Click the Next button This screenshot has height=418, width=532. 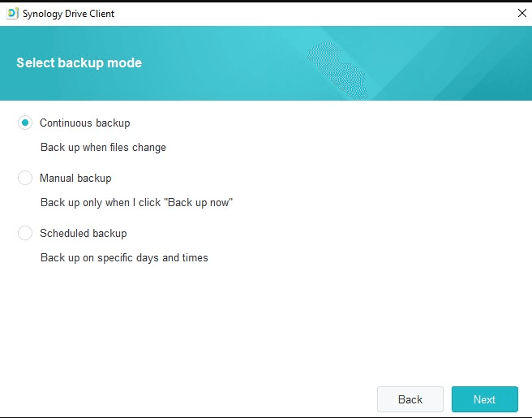pyautogui.click(x=484, y=399)
